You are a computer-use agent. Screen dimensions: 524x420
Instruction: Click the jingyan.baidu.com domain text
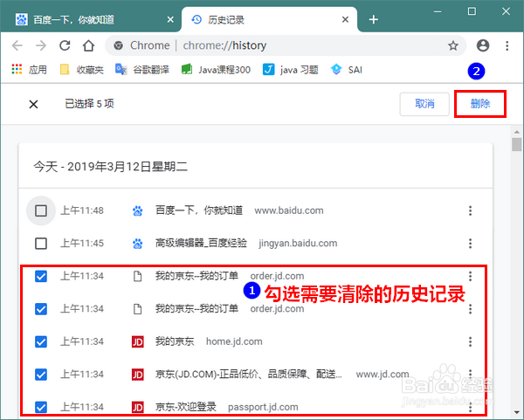click(298, 244)
